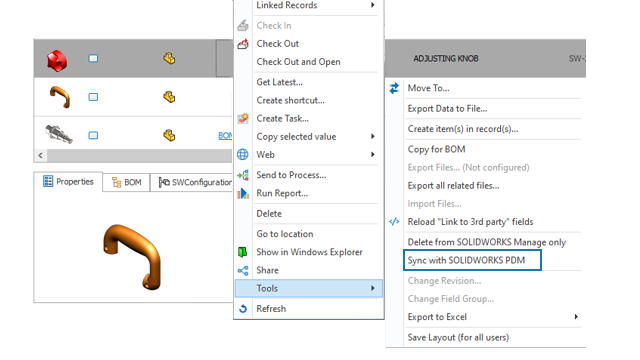This screenshot has height=360, width=640.
Task: Click the blue box in the gray shaft row
Action: (x=93, y=136)
